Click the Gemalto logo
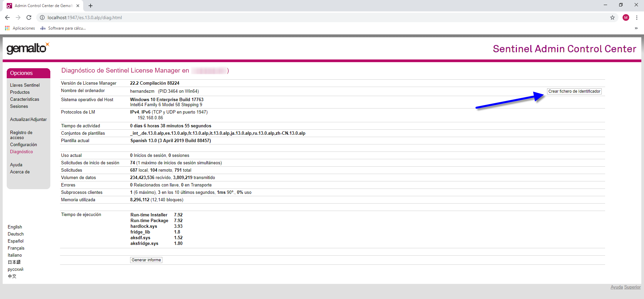The image size is (644, 299). (28, 48)
